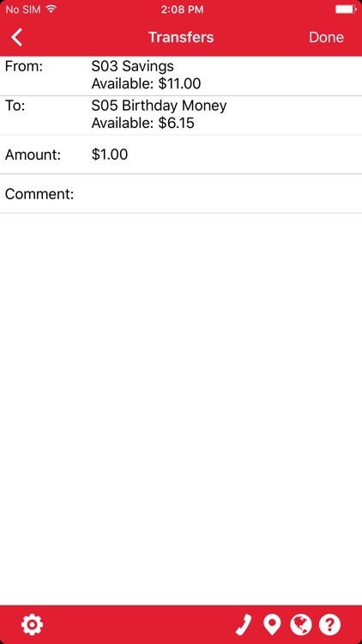This screenshot has height=644, width=362.
Task: Tap the 2:08 PM clock
Action: 182,9
